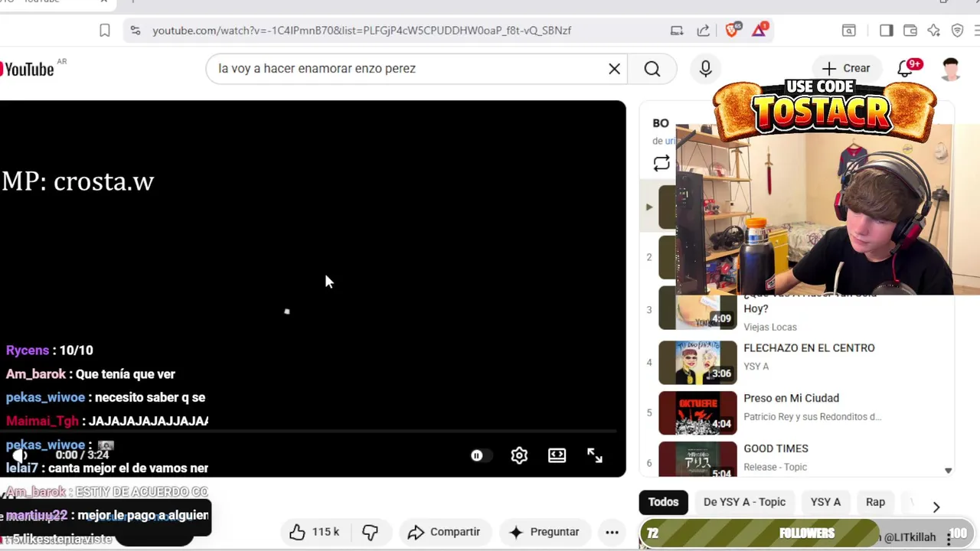Screen dimensions: 980x551
Task: Switch to theater mode
Action: (x=557, y=455)
